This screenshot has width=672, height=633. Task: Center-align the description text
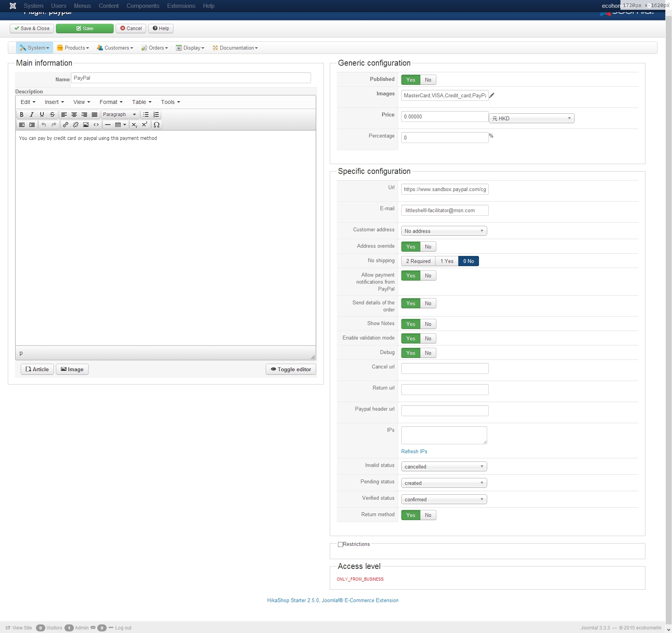coord(74,114)
